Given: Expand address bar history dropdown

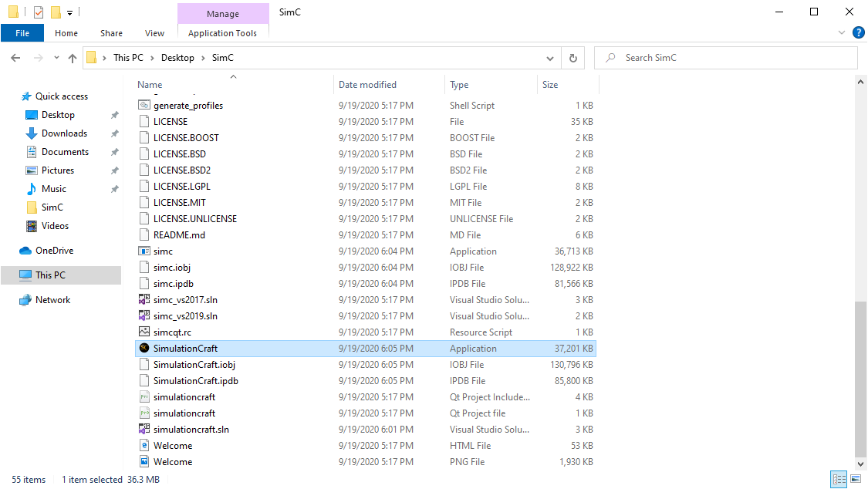Looking at the screenshot, I should 549,58.
